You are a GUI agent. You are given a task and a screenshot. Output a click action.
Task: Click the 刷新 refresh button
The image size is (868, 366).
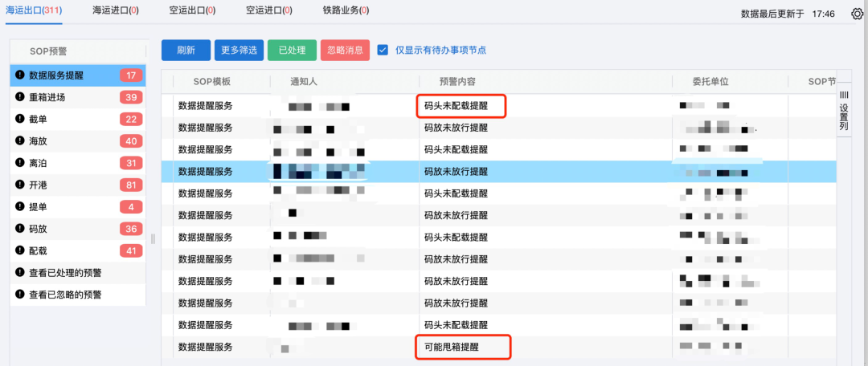click(x=186, y=50)
